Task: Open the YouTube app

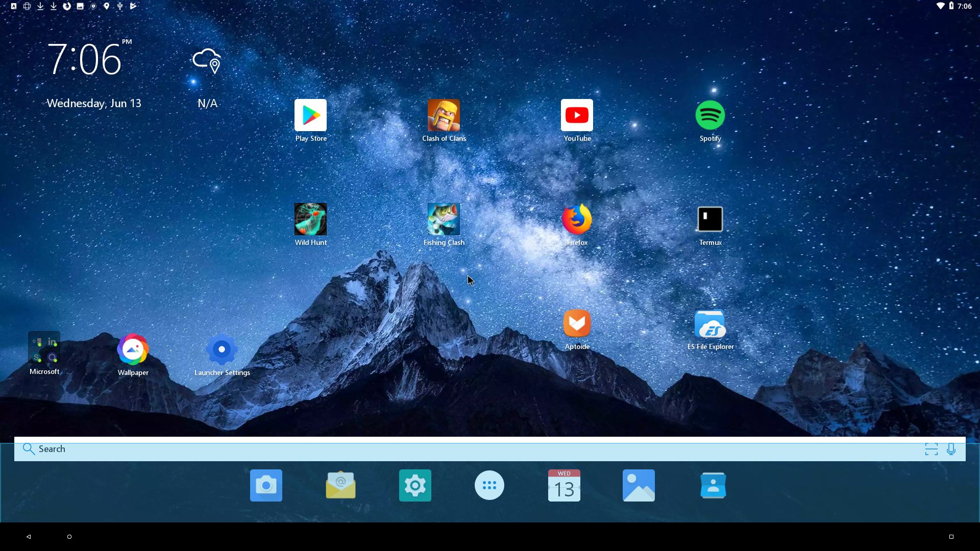Action: pyautogui.click(x=577, y=115)
